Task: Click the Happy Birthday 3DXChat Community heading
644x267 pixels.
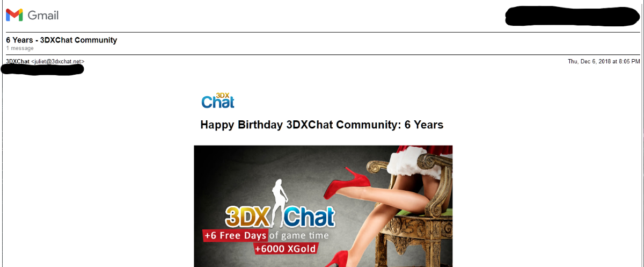Action: point(321,125)
